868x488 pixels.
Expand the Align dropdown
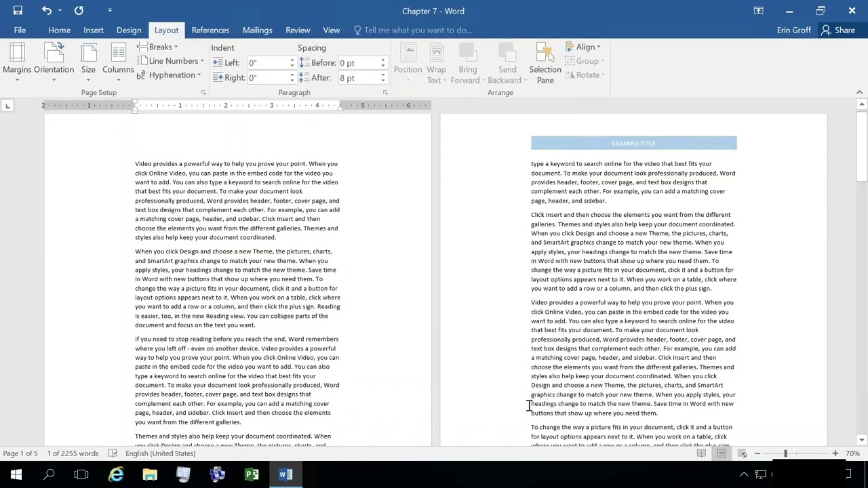[583, 47]
